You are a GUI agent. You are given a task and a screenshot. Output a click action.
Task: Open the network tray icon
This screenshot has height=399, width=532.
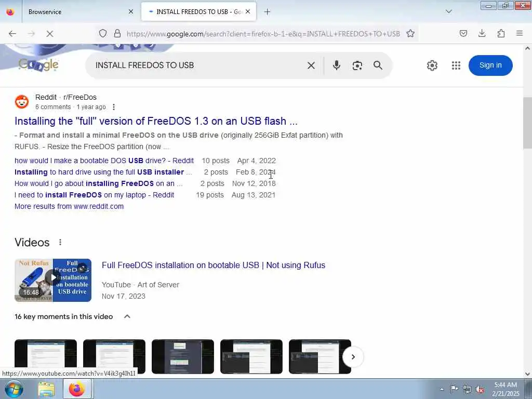pyautogui.click(x=467, y=389)
